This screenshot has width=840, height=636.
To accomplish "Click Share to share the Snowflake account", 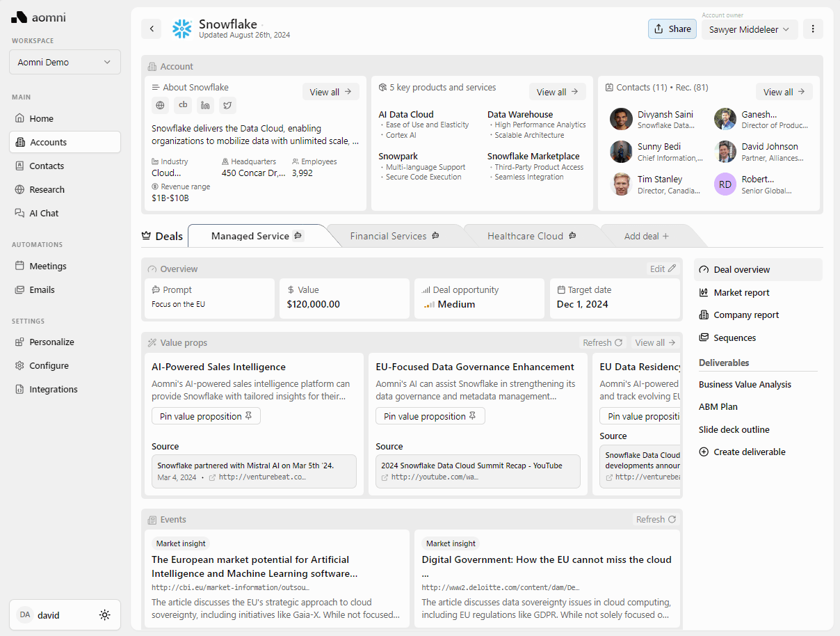I will (671, 29).
